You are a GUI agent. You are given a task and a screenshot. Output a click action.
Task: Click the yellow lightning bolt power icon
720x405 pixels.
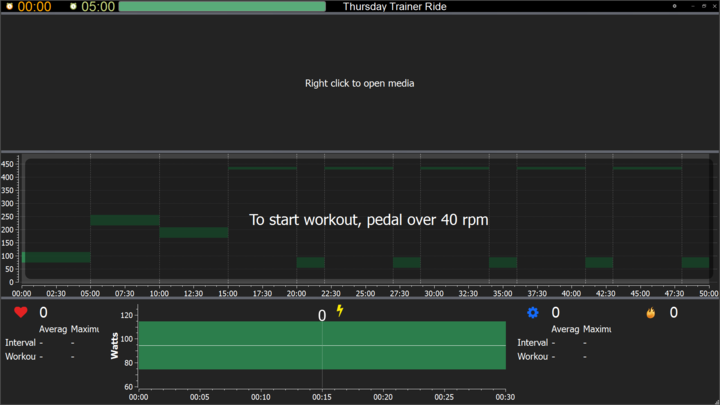click(x=340, y=311)
